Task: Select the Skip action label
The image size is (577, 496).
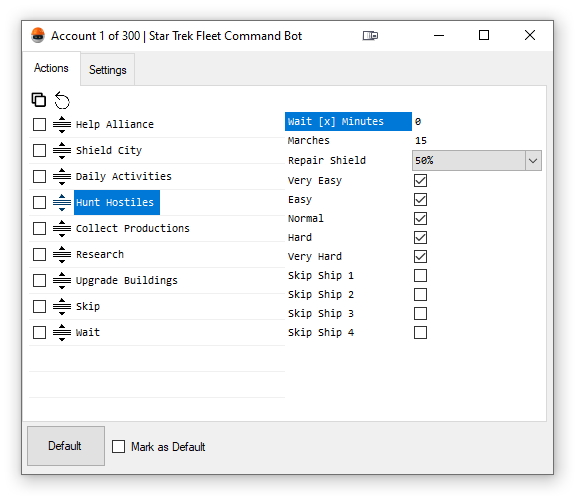Action: point(88,307)
